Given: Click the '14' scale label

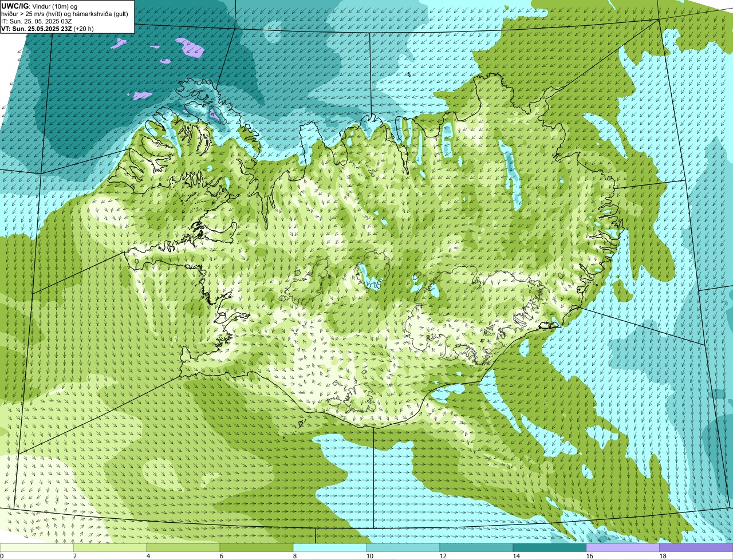Looking at the screenshot, I should point(517,556).
